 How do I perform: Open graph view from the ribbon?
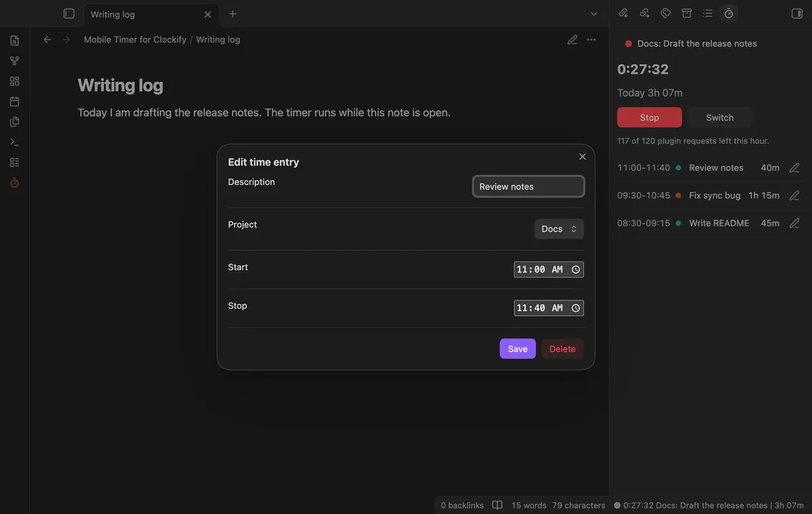[x=14, y=61]
